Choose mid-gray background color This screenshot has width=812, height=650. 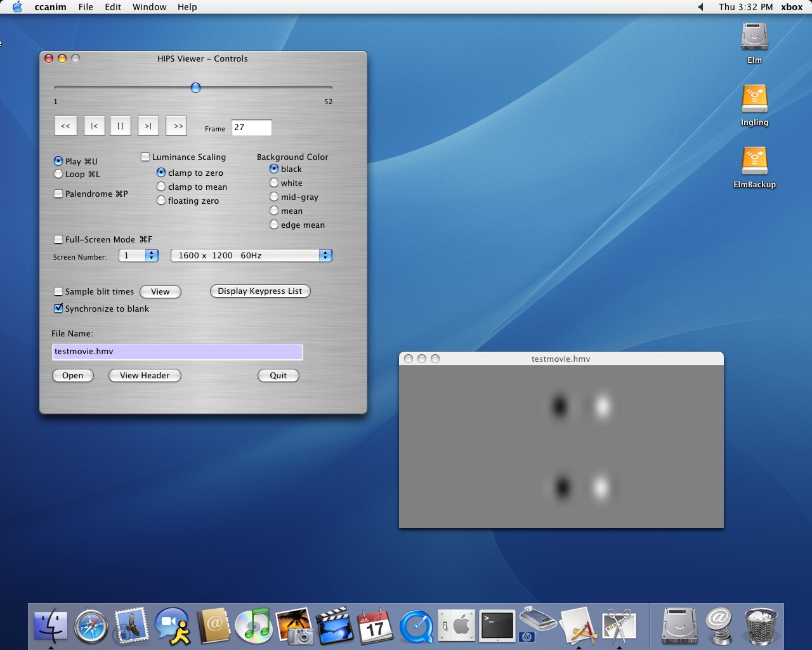pos(274,197)
